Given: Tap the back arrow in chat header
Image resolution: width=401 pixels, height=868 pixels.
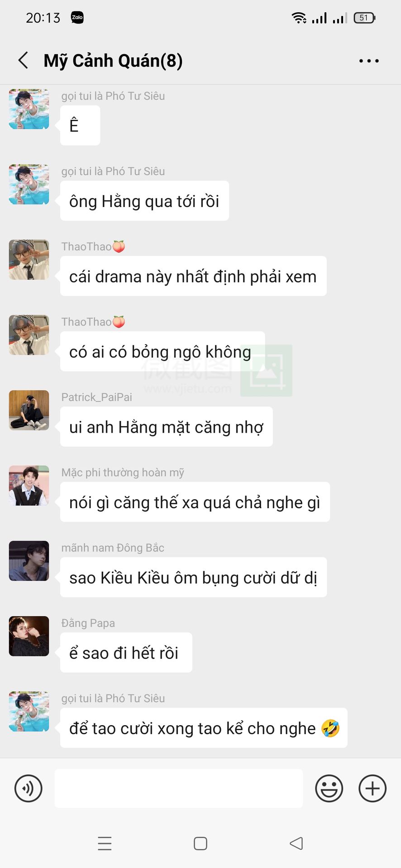Looking at the screenshot, I should [x=23, y=60].
